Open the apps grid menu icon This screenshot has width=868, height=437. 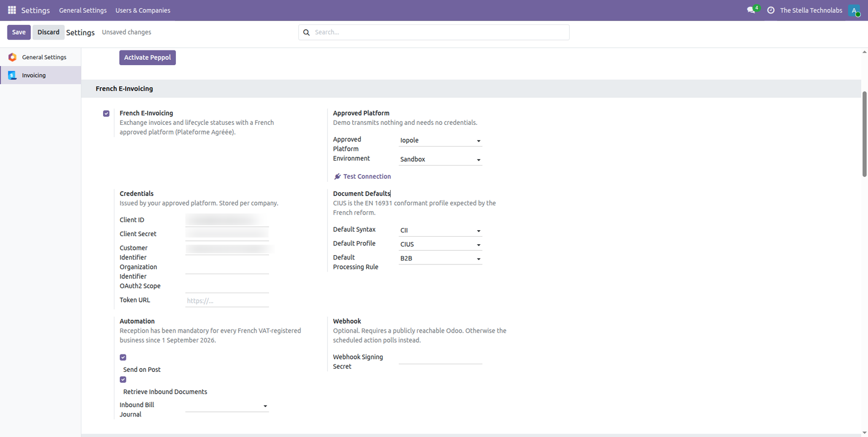click(12, 10)
